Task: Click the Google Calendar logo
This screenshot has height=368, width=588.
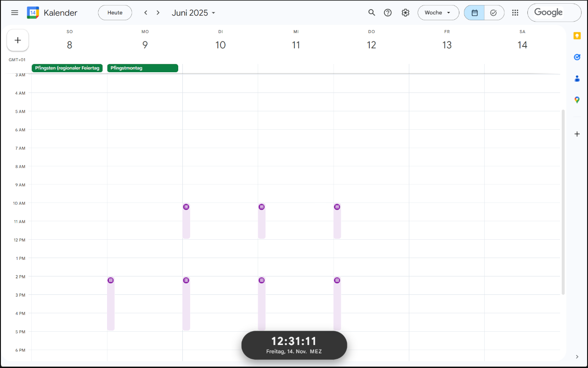Action: (33, 12)
